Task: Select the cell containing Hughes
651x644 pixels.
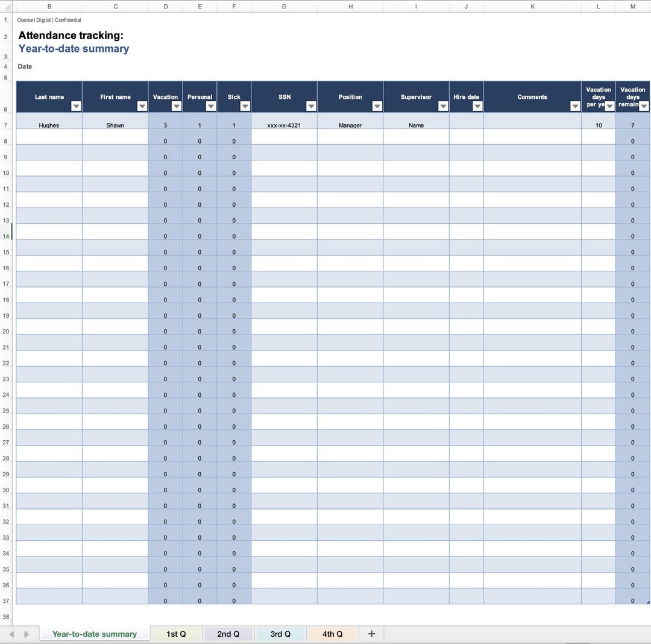Action: tap(49, 125)
